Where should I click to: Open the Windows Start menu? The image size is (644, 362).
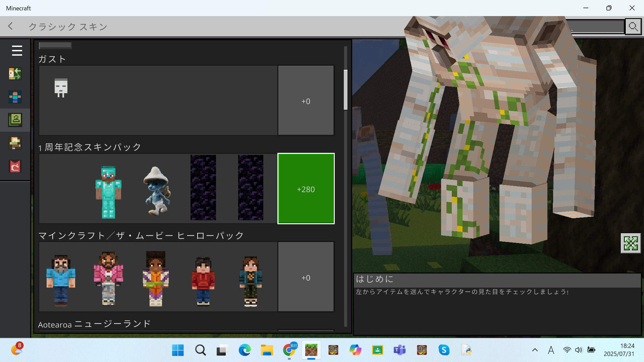[178, 350]
